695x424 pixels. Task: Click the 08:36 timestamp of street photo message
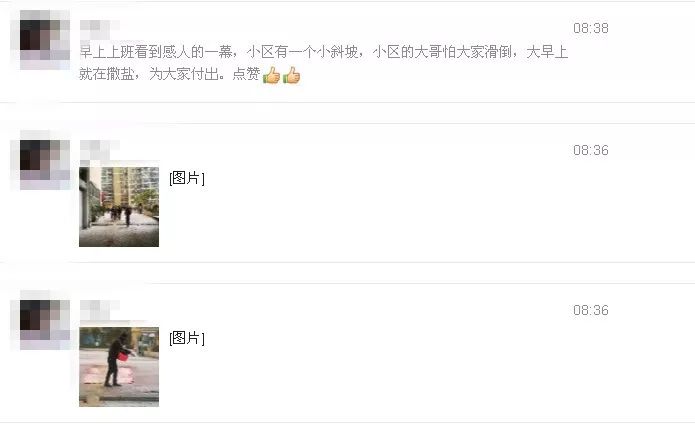[590, 150]
